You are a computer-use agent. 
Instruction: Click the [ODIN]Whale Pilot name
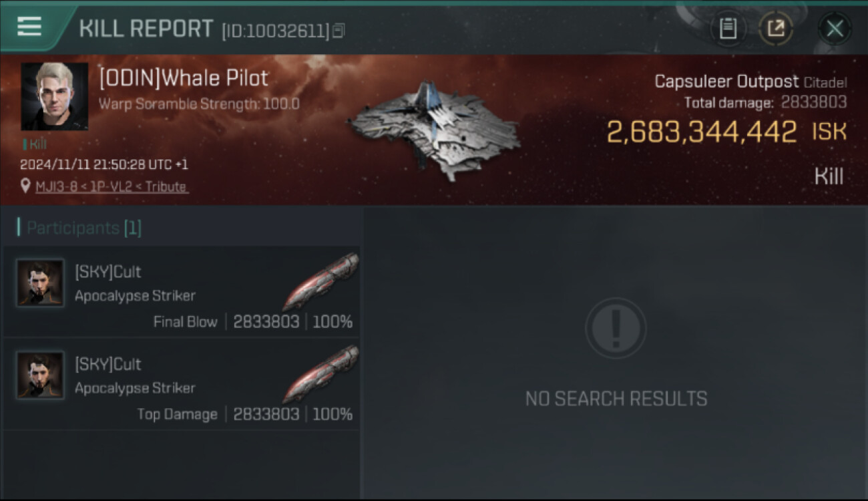(184, 78)
